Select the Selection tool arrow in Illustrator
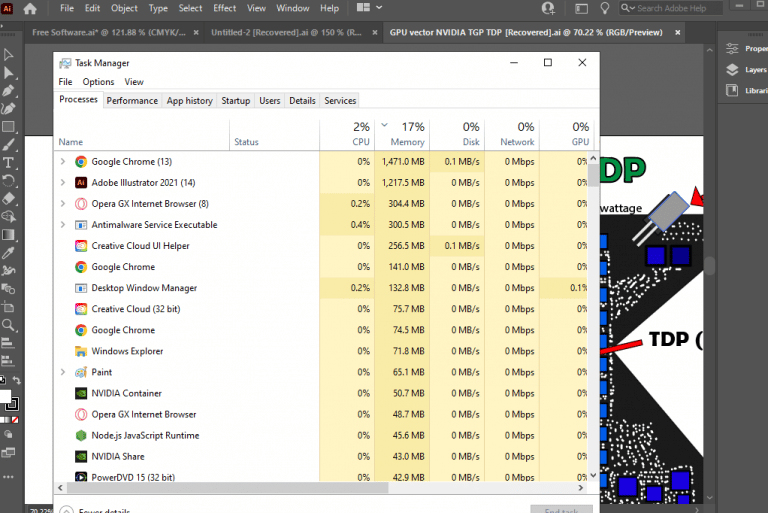Image resolution: width=768 pixels, height=513 pixels. pyautogui.click(x=8, y=54)
